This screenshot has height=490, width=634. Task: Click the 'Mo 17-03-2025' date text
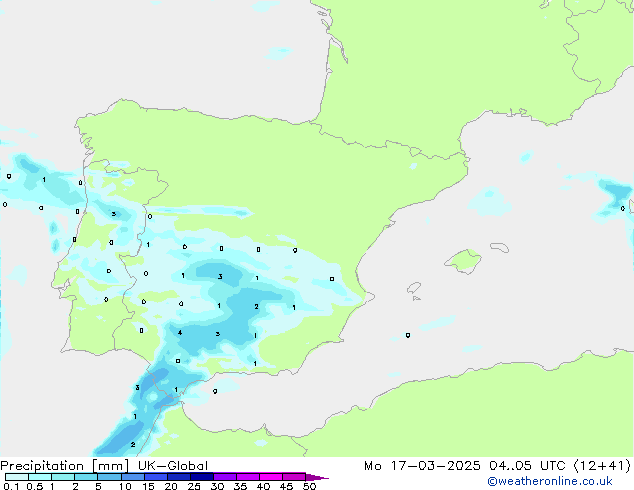tap(422, 466)
